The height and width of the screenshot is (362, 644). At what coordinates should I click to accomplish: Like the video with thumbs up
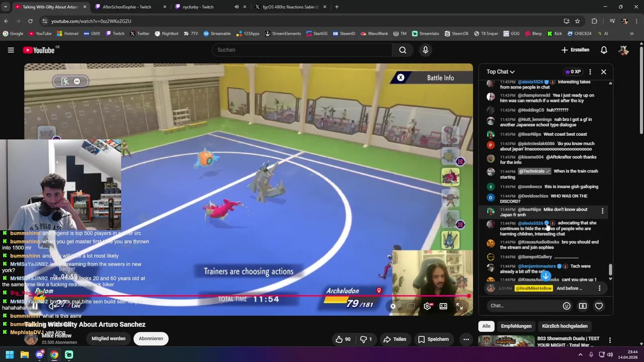pyautogui.click(x=343, y=339)
